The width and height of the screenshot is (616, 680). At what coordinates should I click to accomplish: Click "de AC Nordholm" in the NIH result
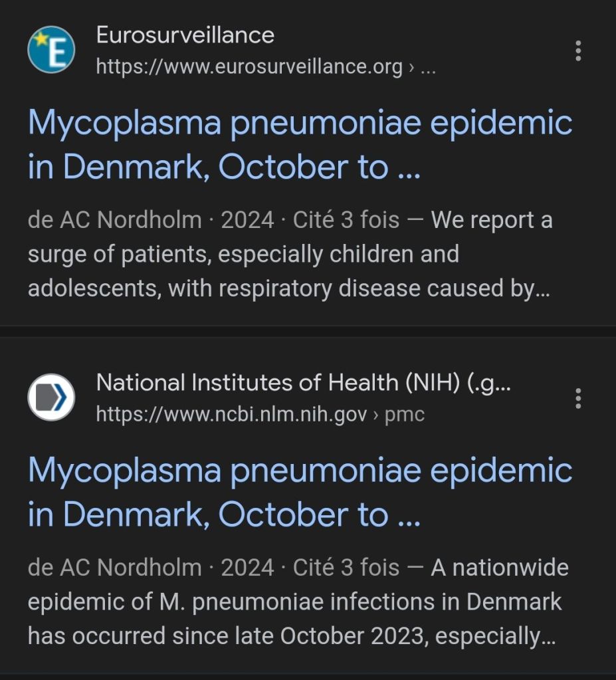click(114, 568)
